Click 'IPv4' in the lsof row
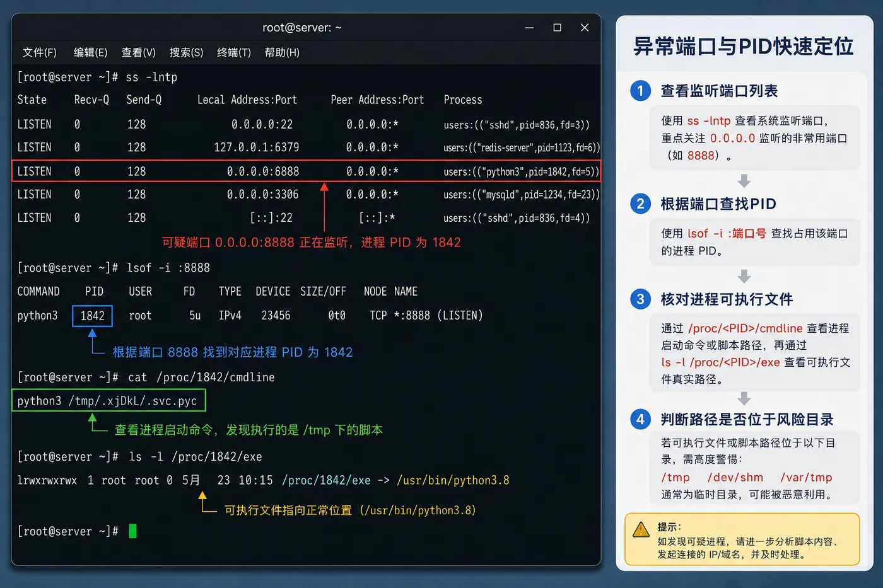The height and width of the screenshot is (588, 883). (230, 315)
